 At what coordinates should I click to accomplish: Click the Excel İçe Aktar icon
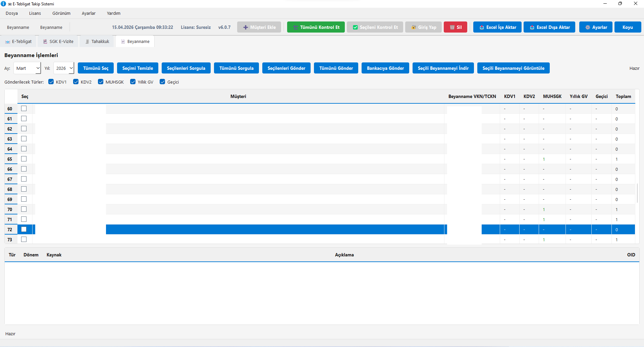482,28
